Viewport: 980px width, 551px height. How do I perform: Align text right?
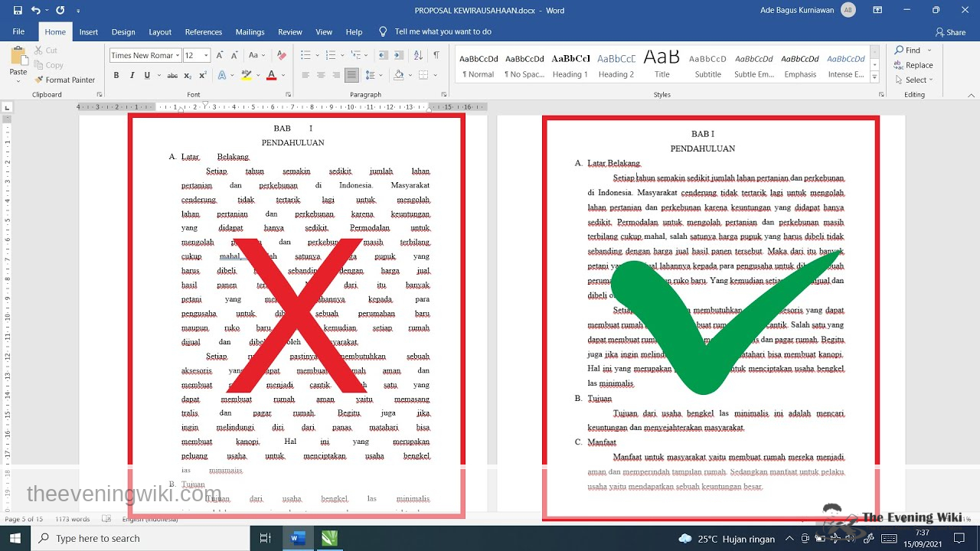click(336, 75)
